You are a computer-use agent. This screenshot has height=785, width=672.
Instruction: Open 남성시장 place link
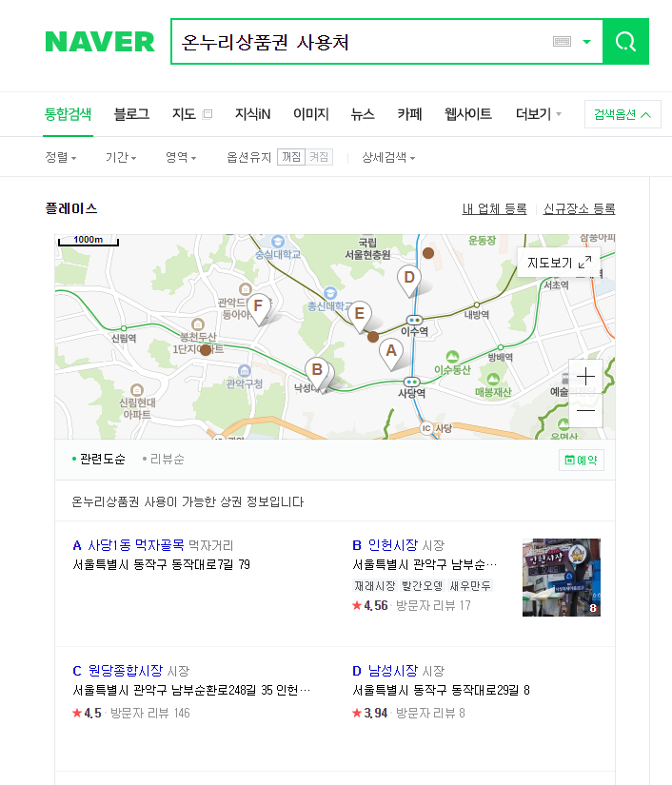click(392, 671)
